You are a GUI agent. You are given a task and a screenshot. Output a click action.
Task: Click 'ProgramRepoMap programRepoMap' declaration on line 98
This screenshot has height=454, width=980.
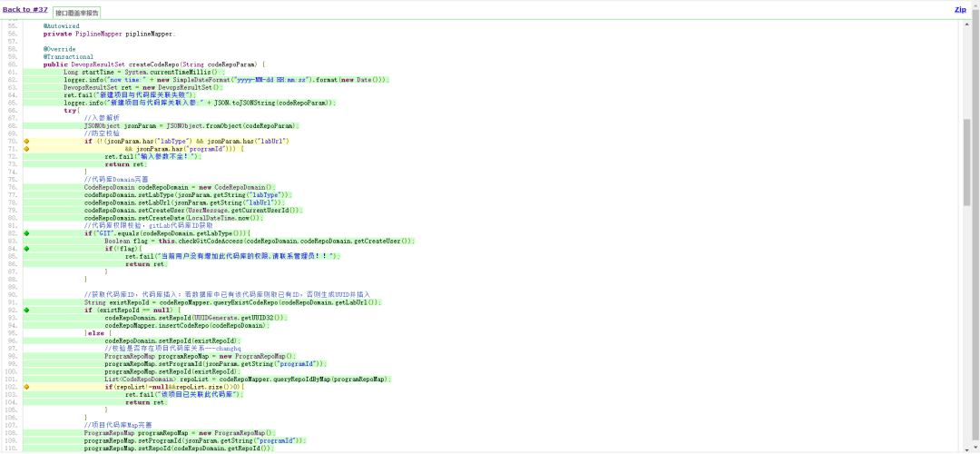201,357
